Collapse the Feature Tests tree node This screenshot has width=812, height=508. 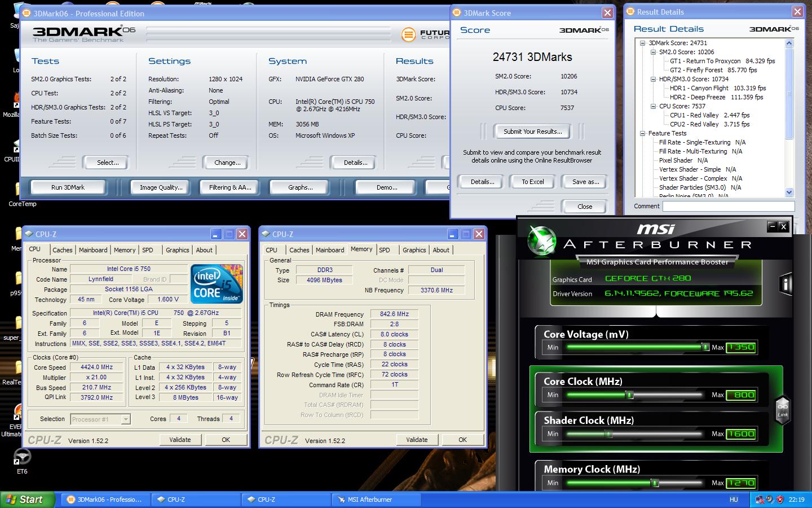[x=643, y=133]
